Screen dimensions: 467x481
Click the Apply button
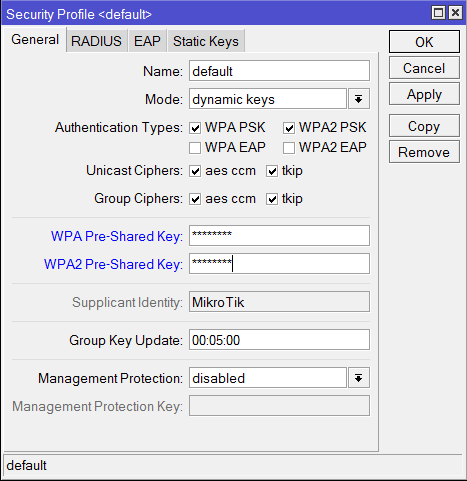[x=424, y=94]
